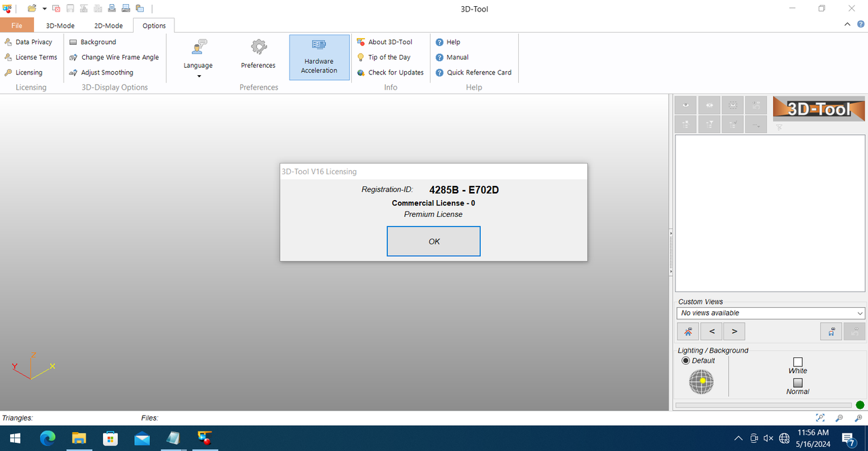Click the invert visibility eye icon
Image resolution: width=868 pixels, height=451 pixels.
pyautogui.click(x=709, y=105)
